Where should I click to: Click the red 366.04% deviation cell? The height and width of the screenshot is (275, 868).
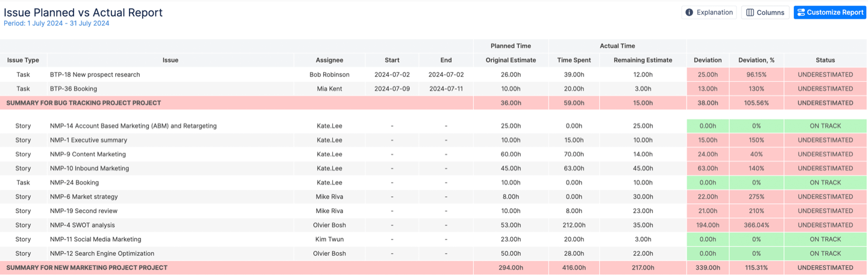coord(756,225)
